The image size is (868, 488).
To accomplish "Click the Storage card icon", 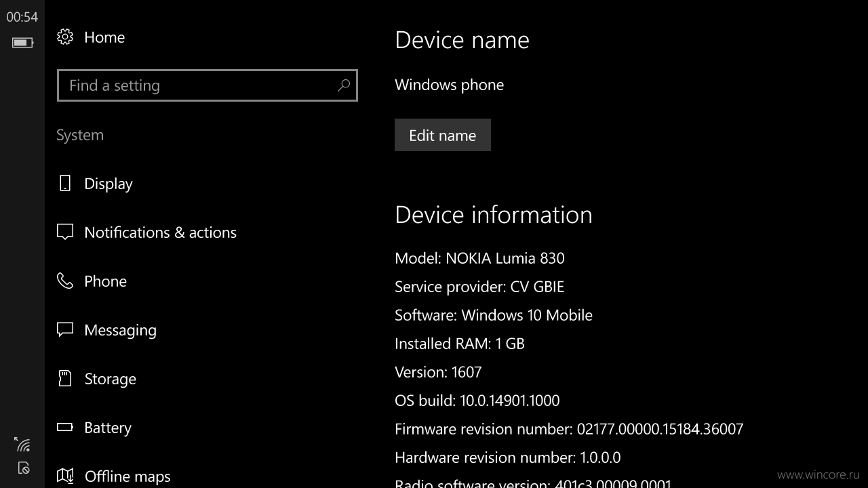I will click(65, 379).
